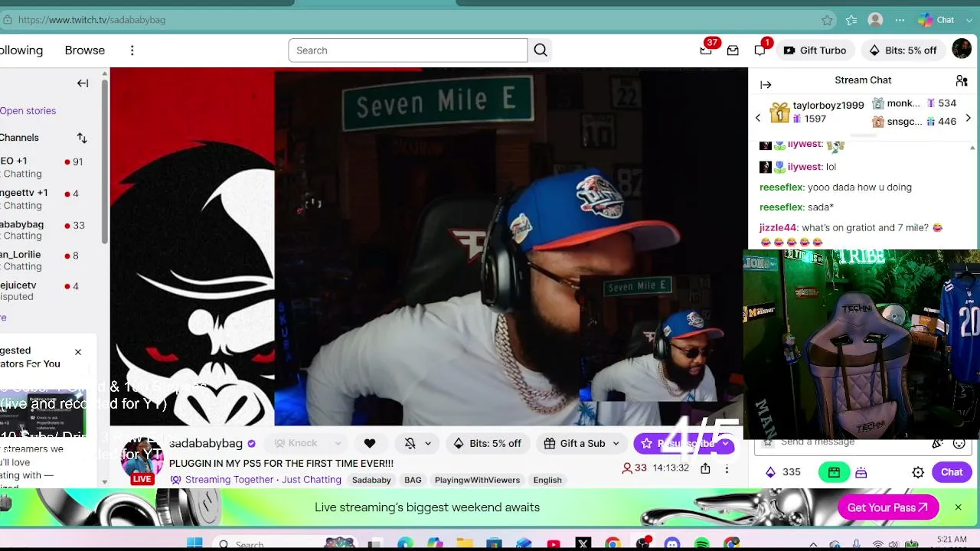
Task: Click the Gift Turbo button
Action: [x=815, y=51]
